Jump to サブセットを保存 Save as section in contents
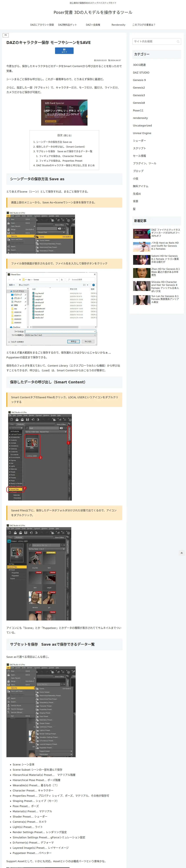This screenshot has width=186, height=868. tap(64, 151)
